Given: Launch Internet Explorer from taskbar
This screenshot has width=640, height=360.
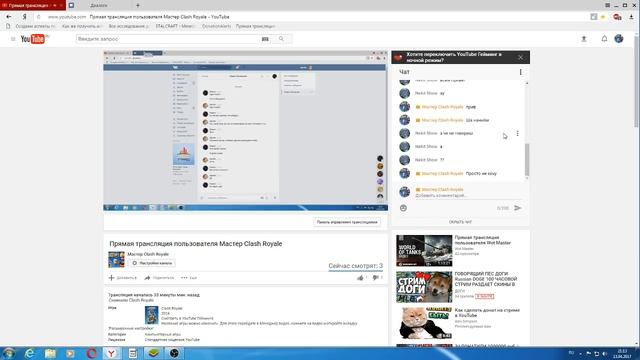Looking at the screenshot, I should 29,353.
